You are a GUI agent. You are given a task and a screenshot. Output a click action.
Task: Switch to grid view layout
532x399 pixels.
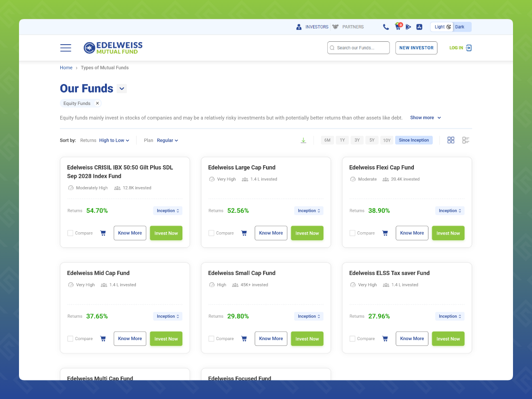451,140
